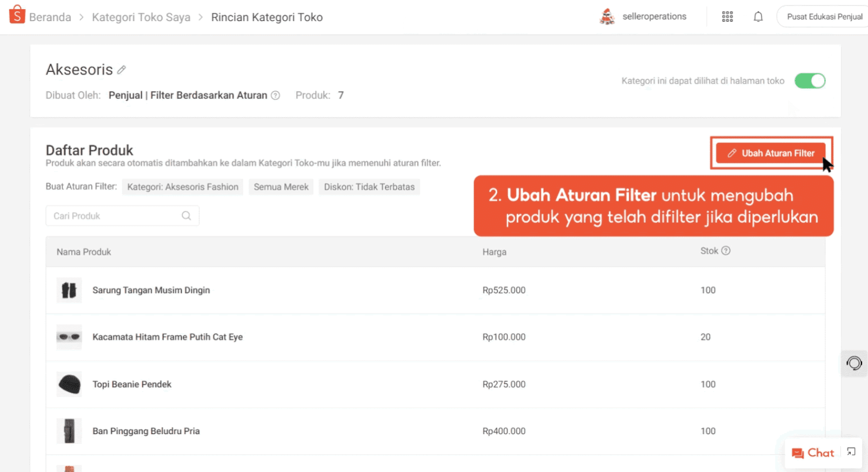This screenshot has height=472, width=868.
Task: Select product name Ban Pinggang Beludru Pria
Action: coord(146,431)
